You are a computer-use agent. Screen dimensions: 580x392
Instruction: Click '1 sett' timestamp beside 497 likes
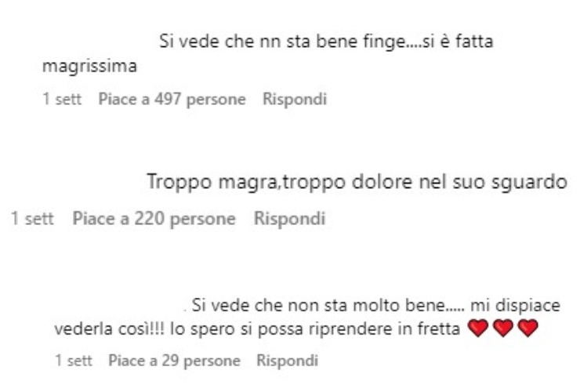[x=62, y=100]
